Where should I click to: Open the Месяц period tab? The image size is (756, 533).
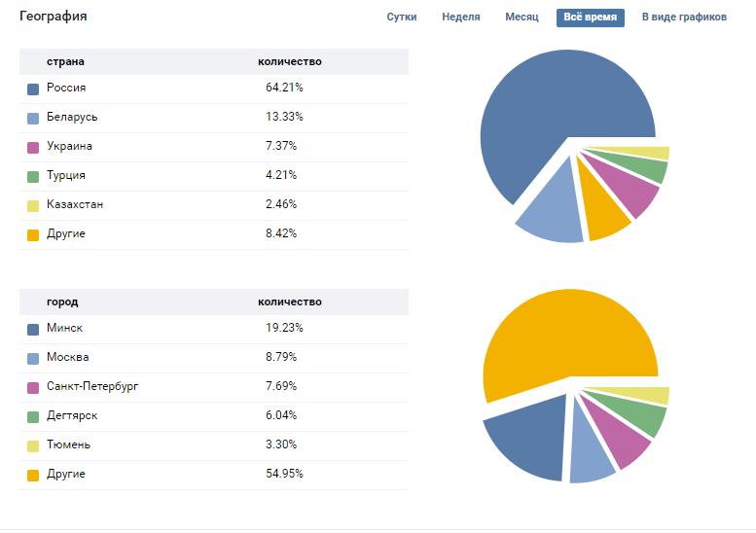522,18
